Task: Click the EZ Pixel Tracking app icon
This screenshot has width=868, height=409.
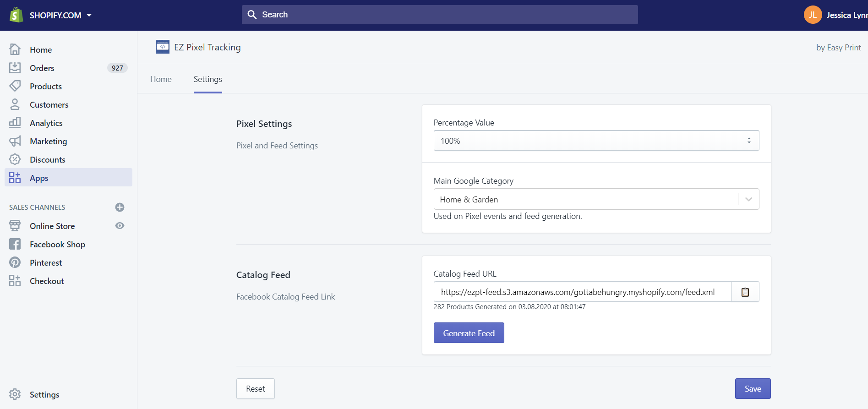Action: (162, 47)
